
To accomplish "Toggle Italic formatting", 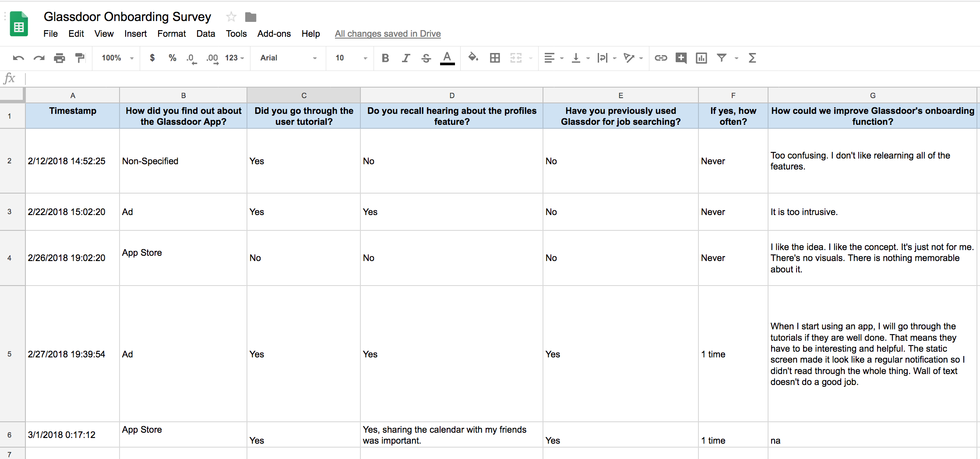I will [406, 58].
